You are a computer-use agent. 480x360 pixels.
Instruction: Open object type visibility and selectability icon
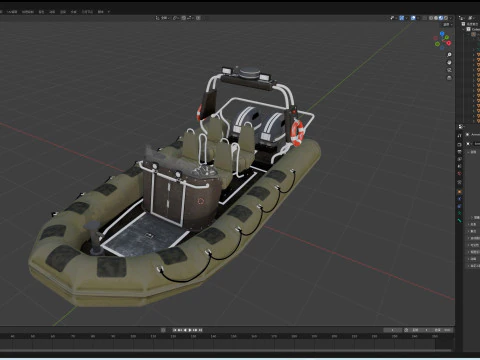[x=392, y=18]
